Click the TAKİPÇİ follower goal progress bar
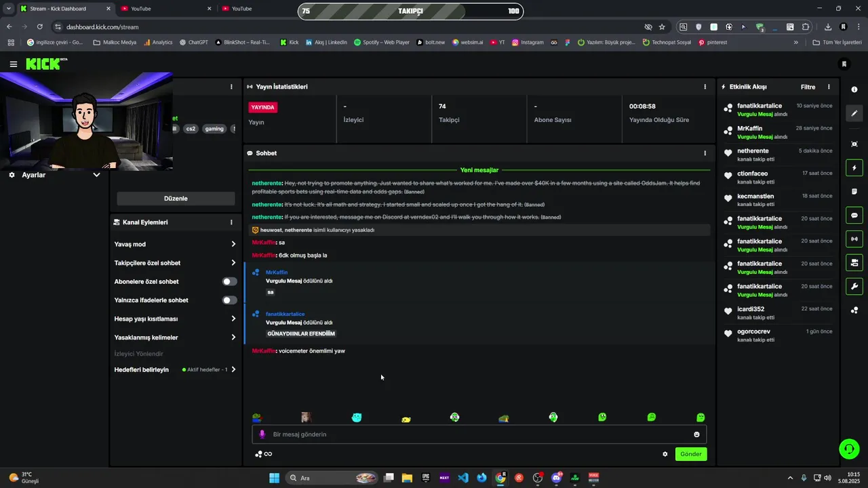Image resolution: width=868 pixels, height=488 pixels. click(411, 11)
